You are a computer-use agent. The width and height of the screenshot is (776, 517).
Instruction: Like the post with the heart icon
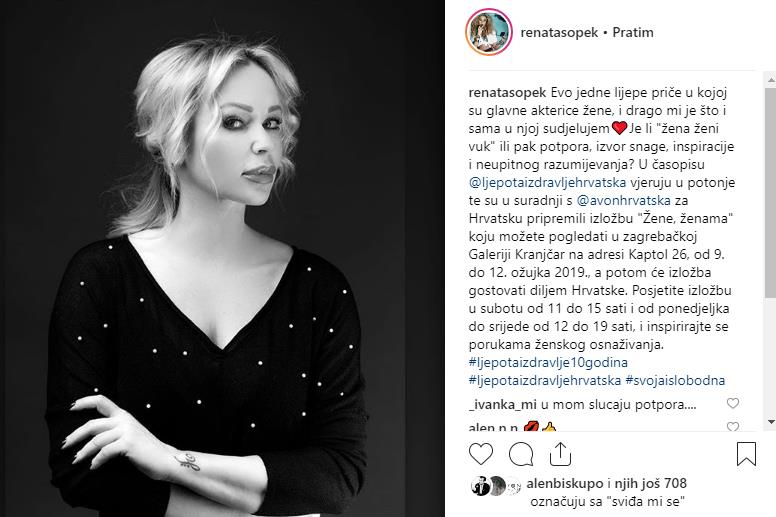coord(481,454)
